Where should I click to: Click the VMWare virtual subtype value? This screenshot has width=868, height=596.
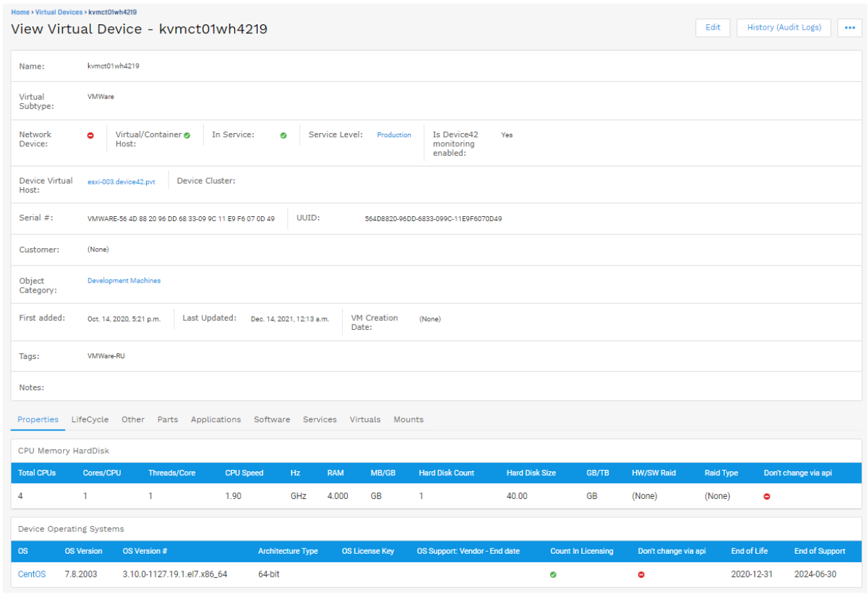pyautogui.click(x=100, y=97)
